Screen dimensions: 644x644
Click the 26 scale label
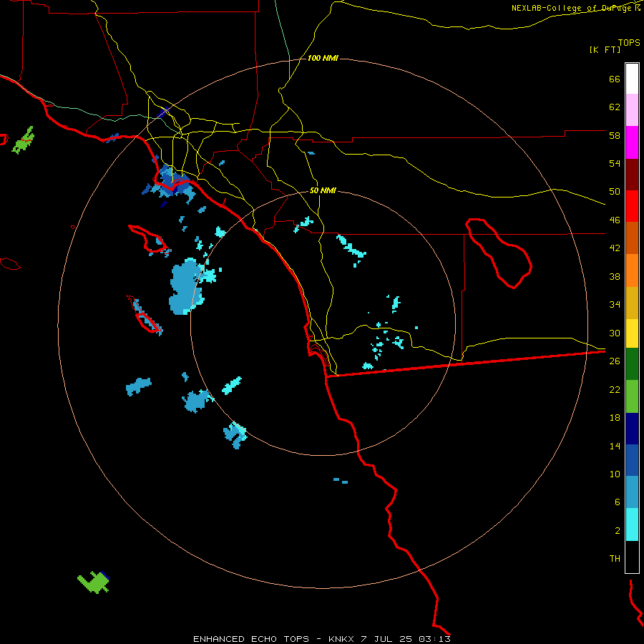[x=615, y=361]
